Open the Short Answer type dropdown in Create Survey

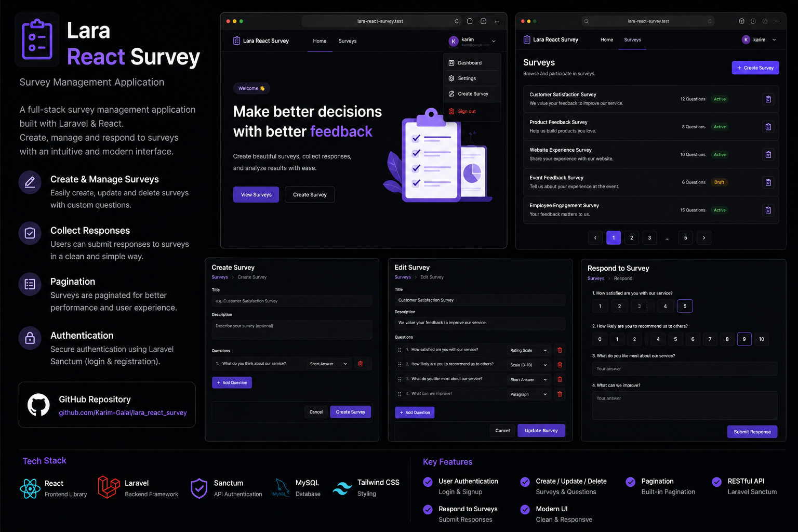[328, 364]
